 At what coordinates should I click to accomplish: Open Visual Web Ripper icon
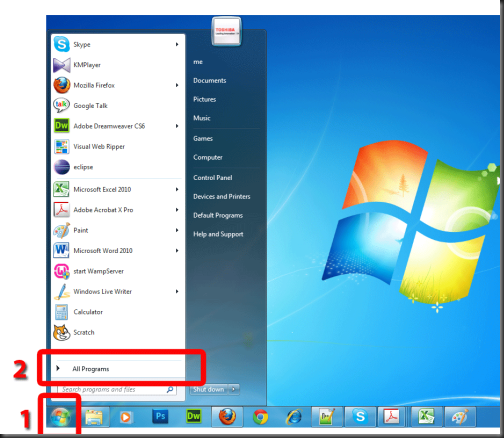[62, 147]
